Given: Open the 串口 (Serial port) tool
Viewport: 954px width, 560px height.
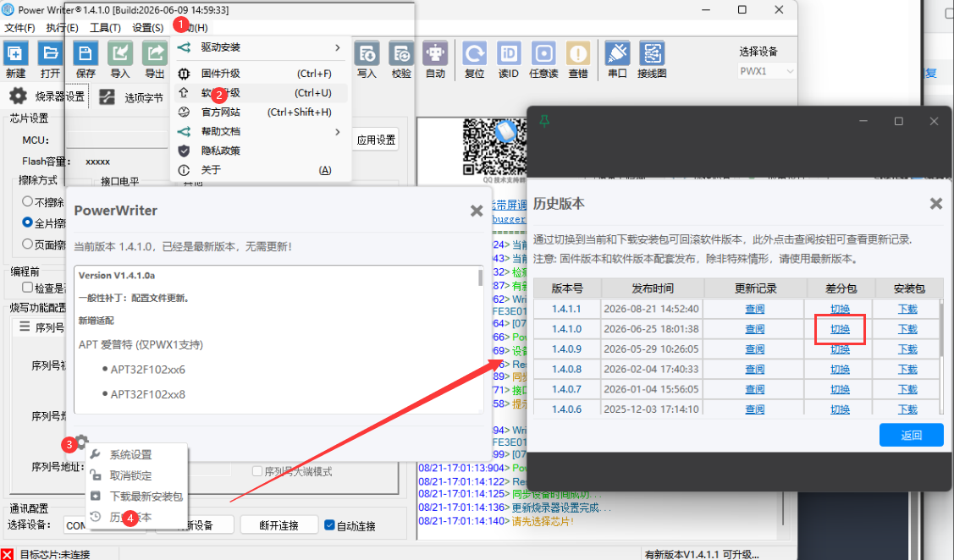Looking at the screenshot, I should pyautogui.click(x=617, y=53).
